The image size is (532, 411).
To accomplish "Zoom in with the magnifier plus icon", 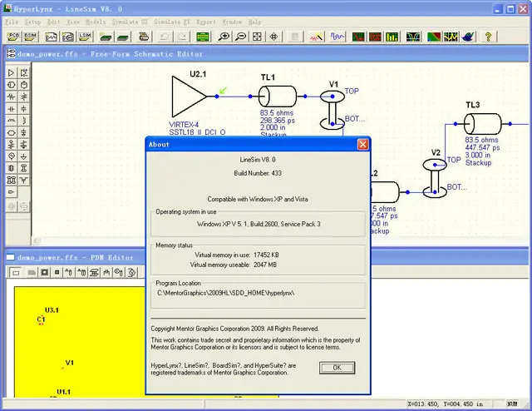I will click(x=224, y=37).
